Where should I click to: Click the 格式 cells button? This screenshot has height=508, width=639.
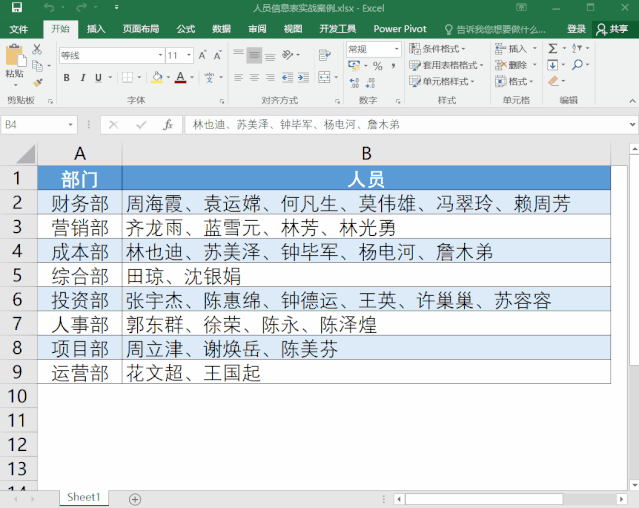515,81
